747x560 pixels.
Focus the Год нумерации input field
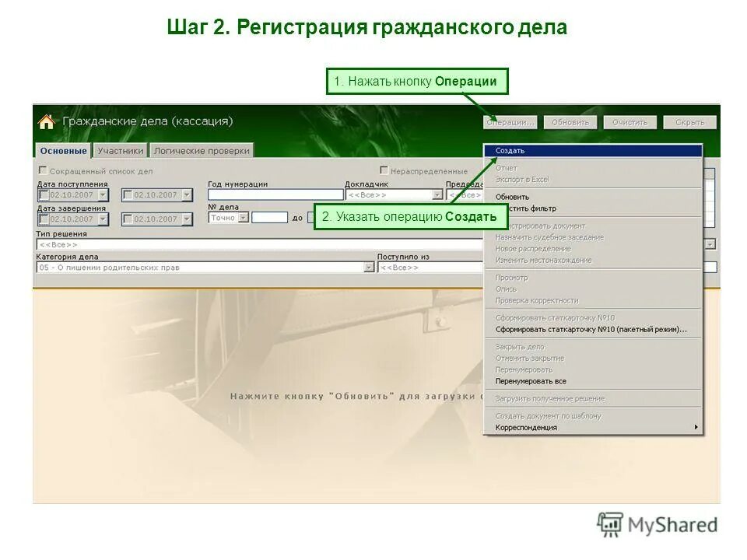(x=275, y=194)
